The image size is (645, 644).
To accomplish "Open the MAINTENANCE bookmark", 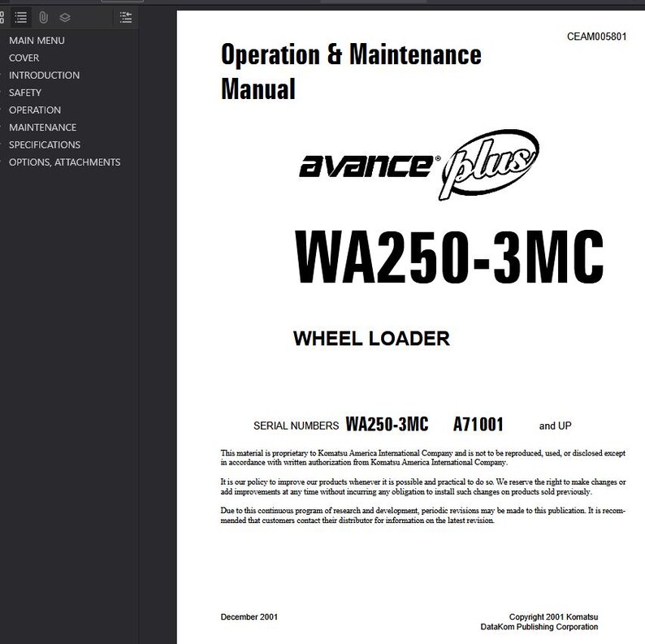I will point(42,127).
